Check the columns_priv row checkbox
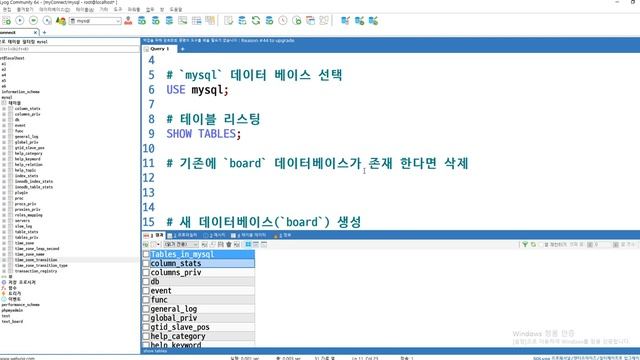 click(146, 272)
